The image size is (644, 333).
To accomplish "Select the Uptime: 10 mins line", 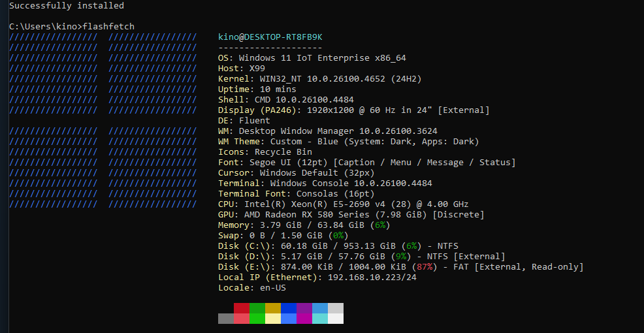I will click(x=257, y=89).
